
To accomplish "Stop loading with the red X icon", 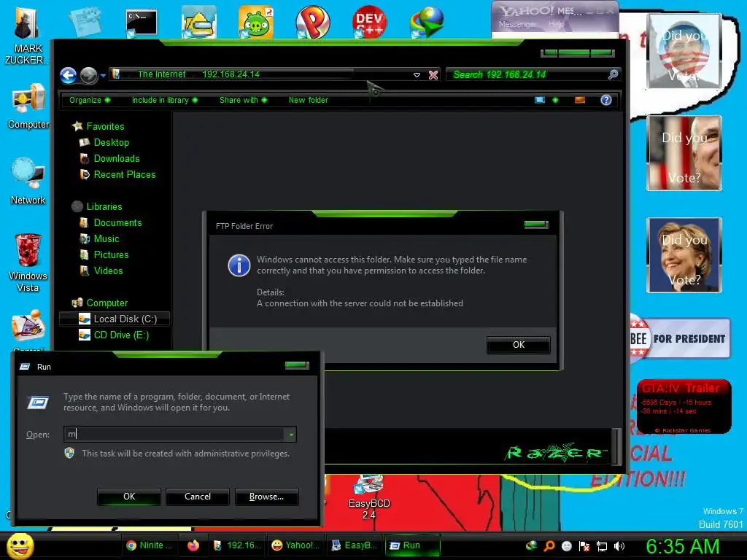I will coord(433,75).
